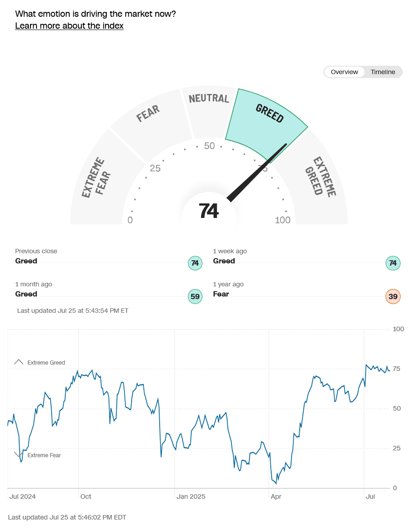Click the Extreme Fear gauge segment
This screenshot has height=529, width=420.
coord(102,179)
